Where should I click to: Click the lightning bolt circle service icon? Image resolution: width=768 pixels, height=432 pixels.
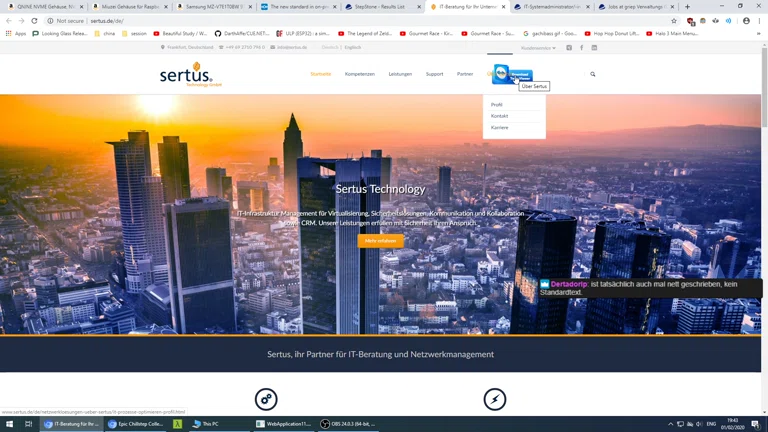[495, 399]
